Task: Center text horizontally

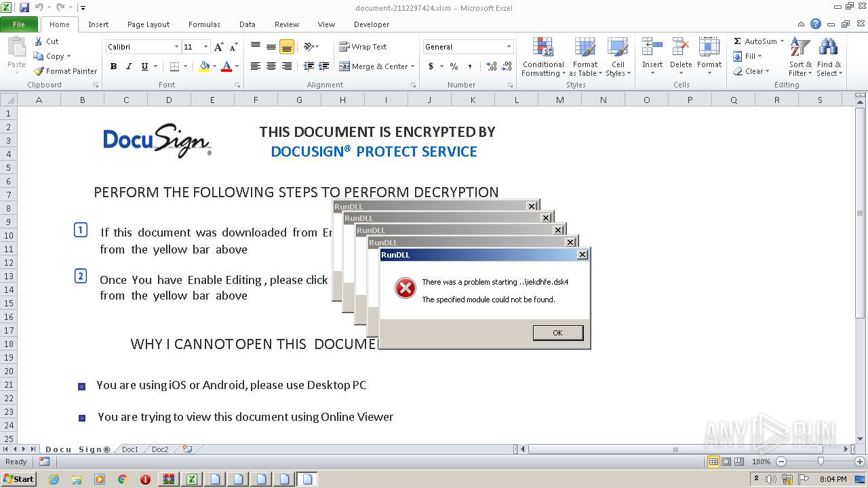Action: coord(271,66)
